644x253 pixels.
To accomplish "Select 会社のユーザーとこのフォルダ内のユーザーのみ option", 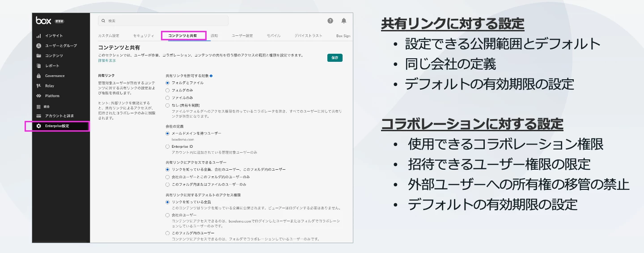I will tap(168, 177).
